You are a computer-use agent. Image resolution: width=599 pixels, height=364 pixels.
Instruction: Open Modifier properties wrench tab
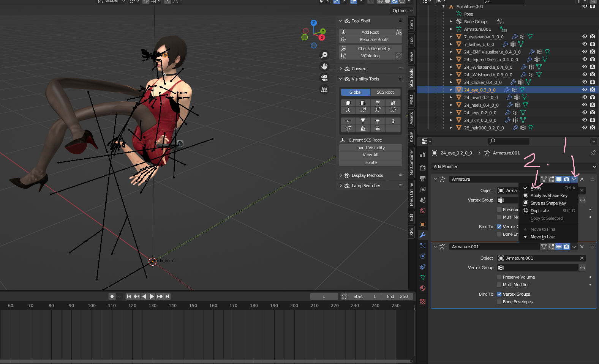click(x=423, y=235)
